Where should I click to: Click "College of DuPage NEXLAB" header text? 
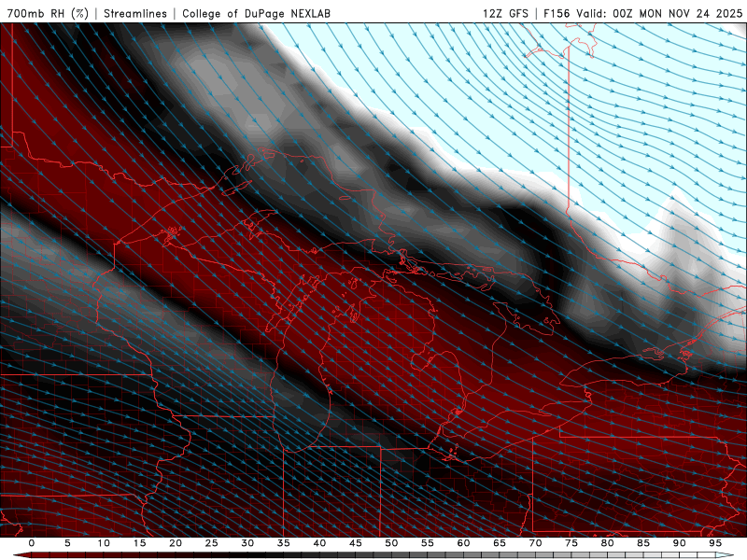(x=256, y=13)
